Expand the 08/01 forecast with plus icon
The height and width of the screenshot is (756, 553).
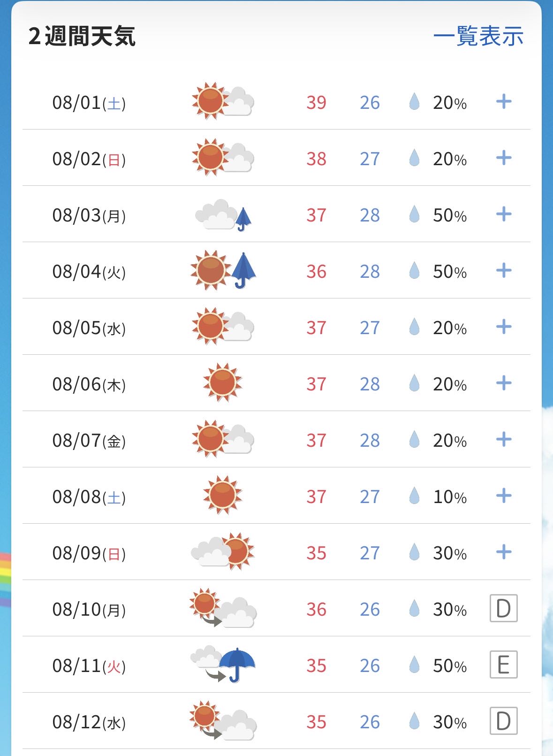click(x=504, y=101)
